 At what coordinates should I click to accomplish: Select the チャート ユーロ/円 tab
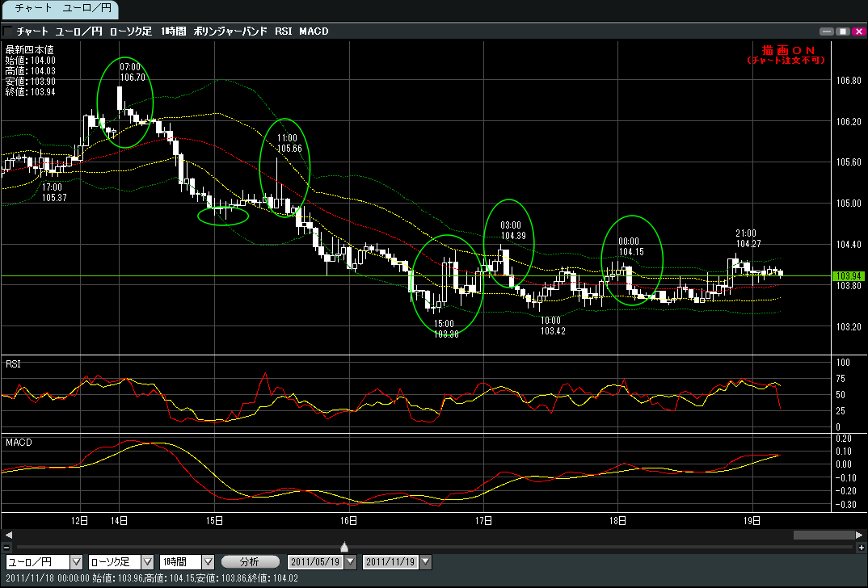(x=60, y=10)
